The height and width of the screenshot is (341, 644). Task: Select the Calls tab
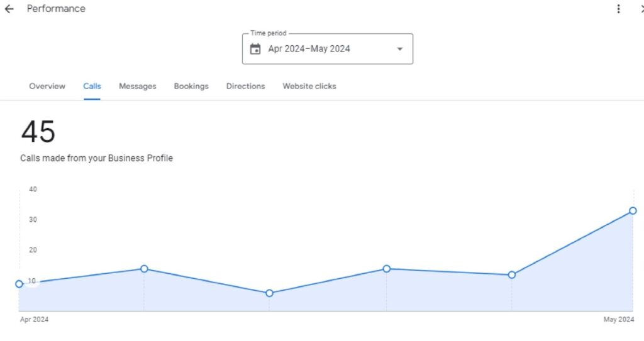[x=92, y=86]
